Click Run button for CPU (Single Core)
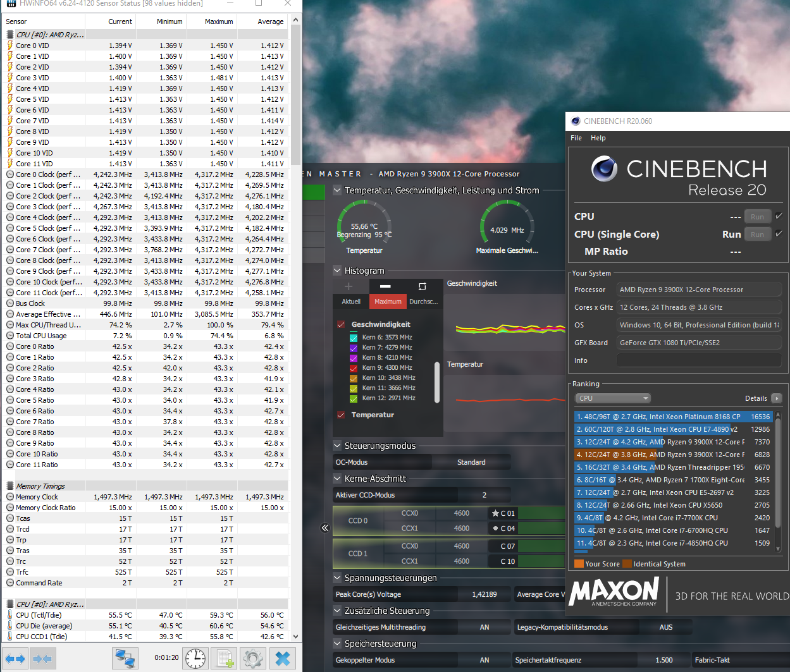Image resolution: width=790 pixels, height=672 pixels. click(757, 235)
